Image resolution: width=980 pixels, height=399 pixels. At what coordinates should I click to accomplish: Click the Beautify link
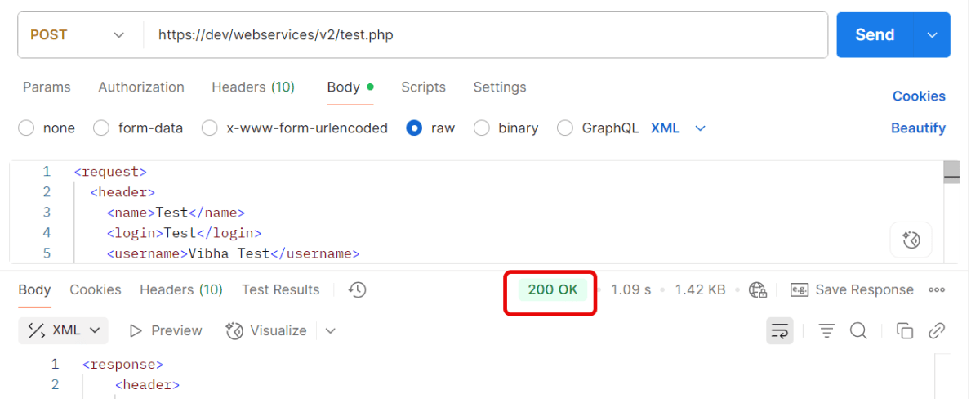918,128
